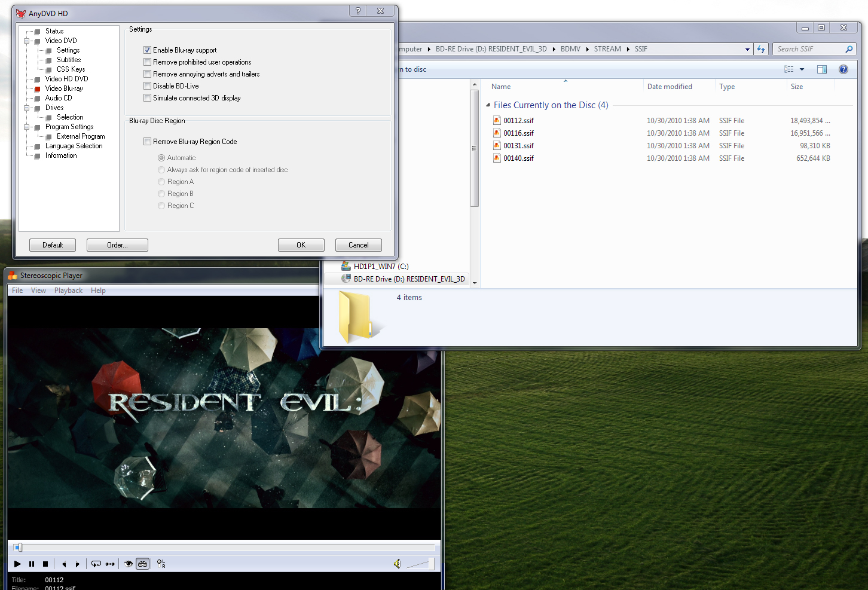The image size is (868, 590).
Task: Click the AnyDVD fox icon in title bar
Action: point(21,13)
